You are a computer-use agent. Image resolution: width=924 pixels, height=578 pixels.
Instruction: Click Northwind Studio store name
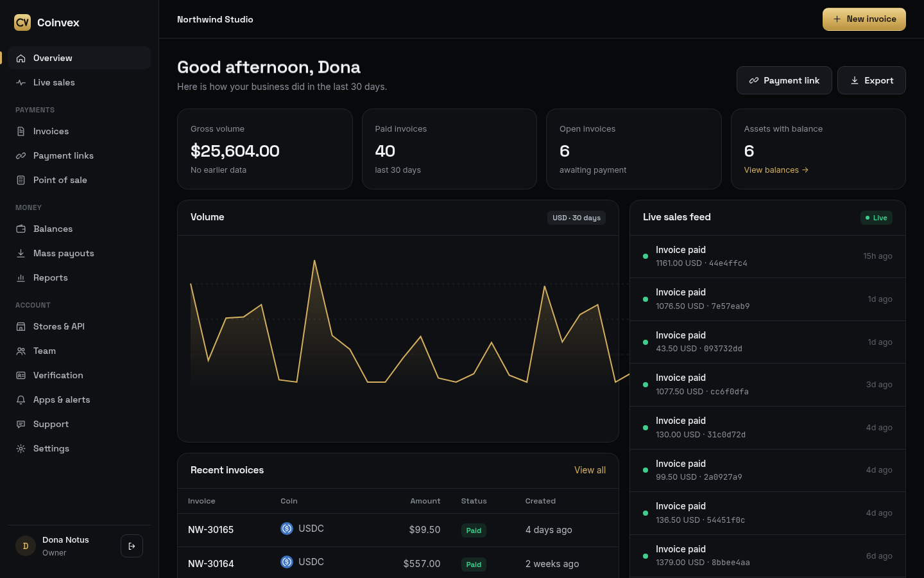click(x=215, y=19)
